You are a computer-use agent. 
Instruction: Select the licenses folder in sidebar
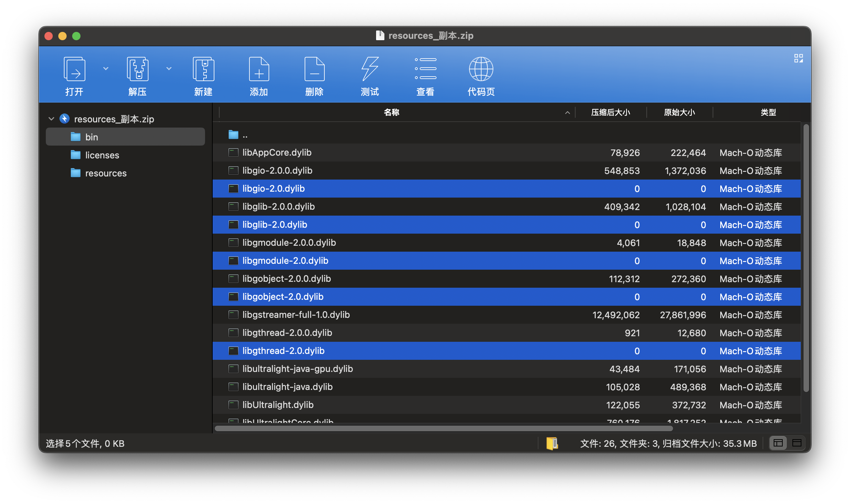point(102,155)
